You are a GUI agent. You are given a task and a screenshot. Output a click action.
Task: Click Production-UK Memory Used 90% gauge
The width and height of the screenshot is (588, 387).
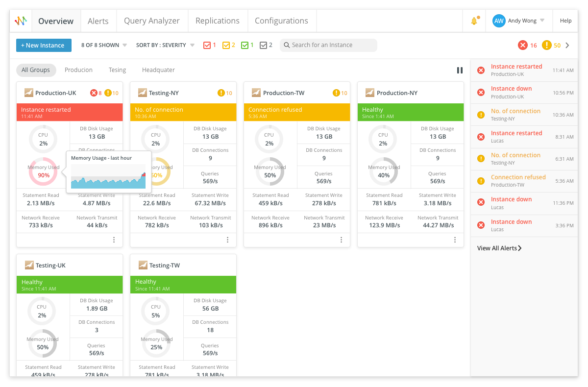tap(44, 171)
